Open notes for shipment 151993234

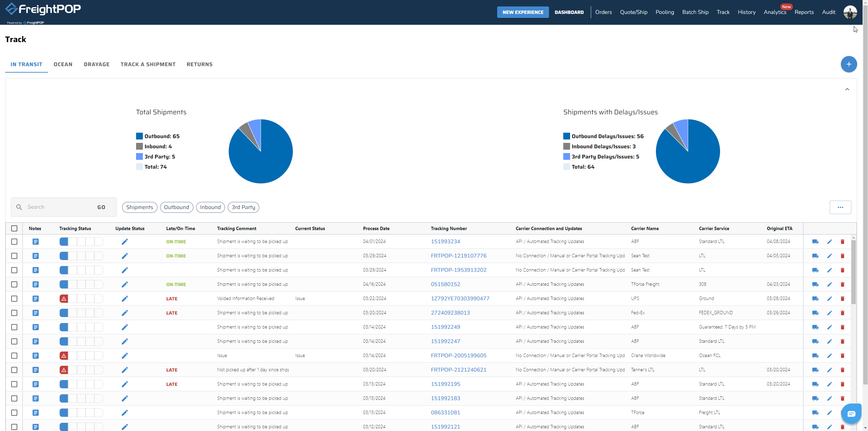click(36, 242)
